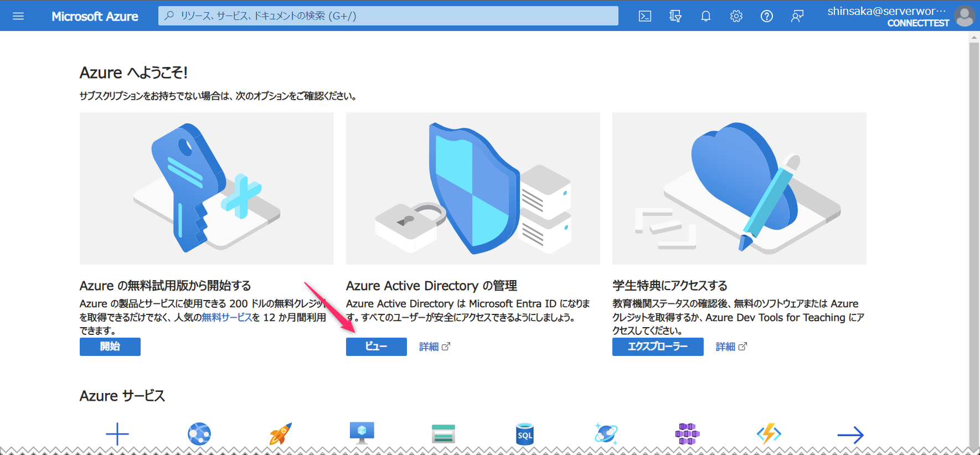Open the Feedback icon
This screenshot has height=455, width=980.
[x=797, y=16]
